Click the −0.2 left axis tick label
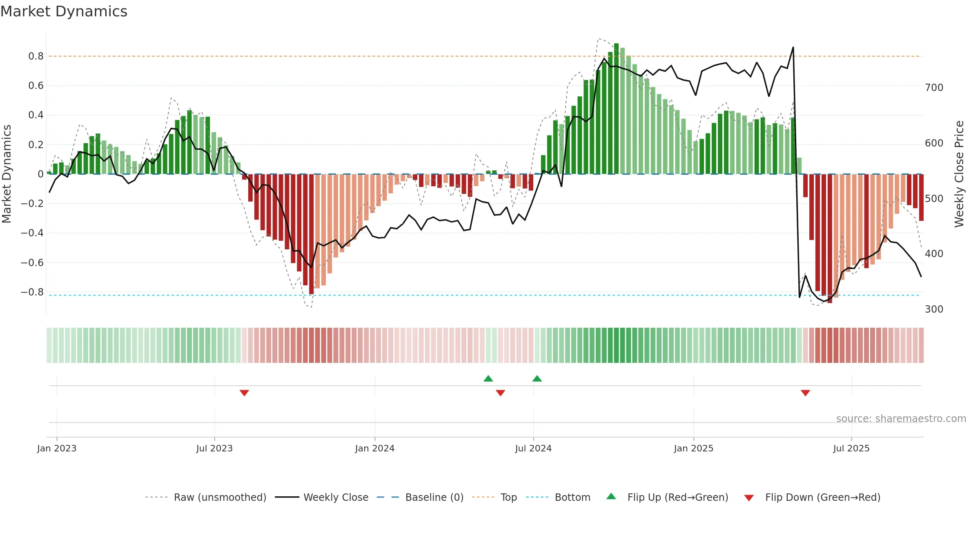 point(32,204)
